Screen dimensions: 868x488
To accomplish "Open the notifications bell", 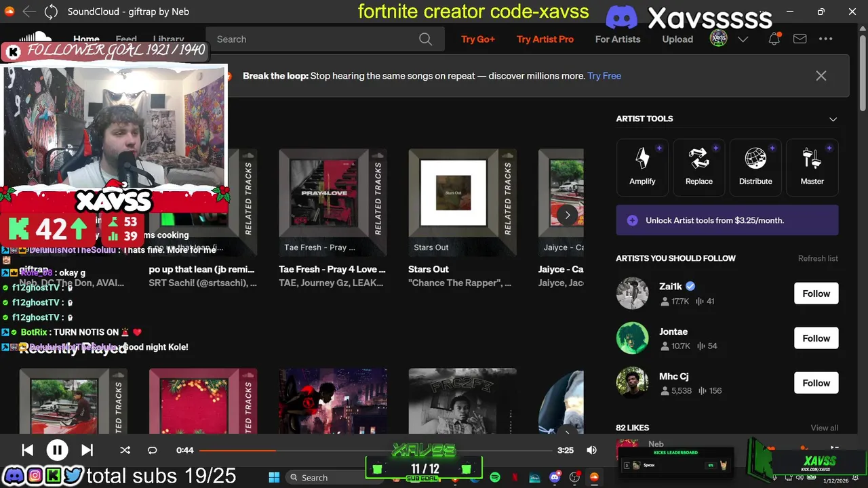I will tap(774, 39).
